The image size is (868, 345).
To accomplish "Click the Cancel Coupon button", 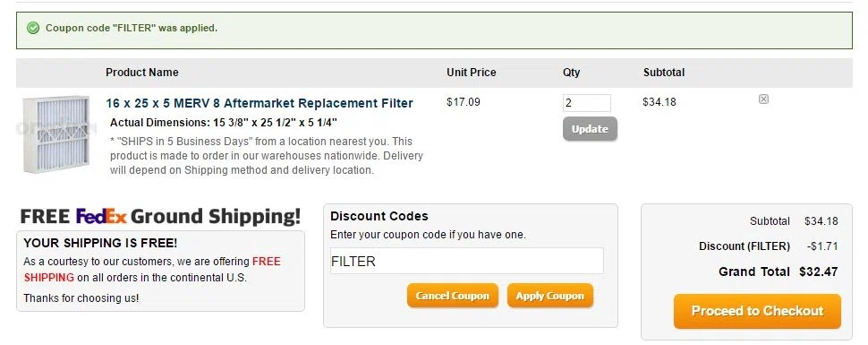I will [x=453, y=296].
